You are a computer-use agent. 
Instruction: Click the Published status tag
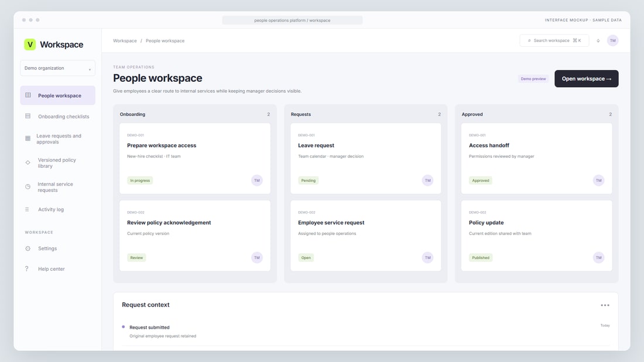click(481, 258)
